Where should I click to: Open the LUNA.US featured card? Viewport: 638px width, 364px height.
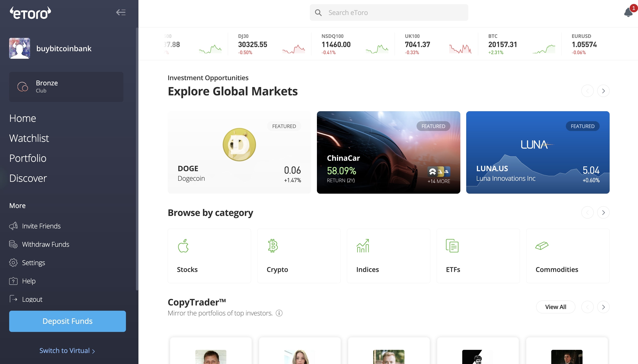coord(538,152)
